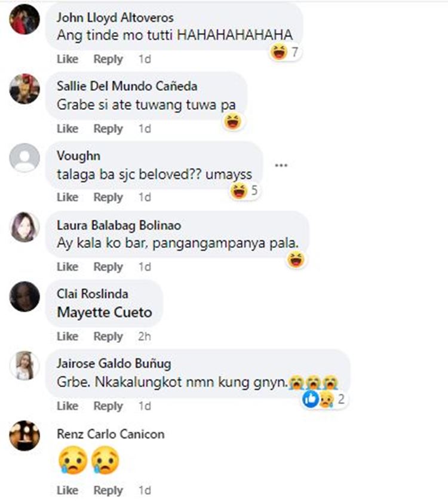Click the laughing reaction on Laura's comment
448x503 pixels.
(296, 259)
